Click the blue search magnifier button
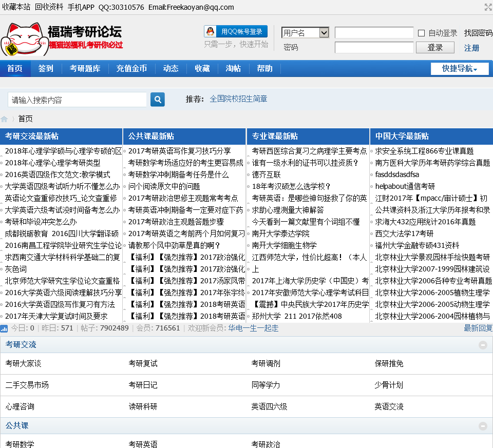Screen dimensions: 493x448 (x=158, y=100)
